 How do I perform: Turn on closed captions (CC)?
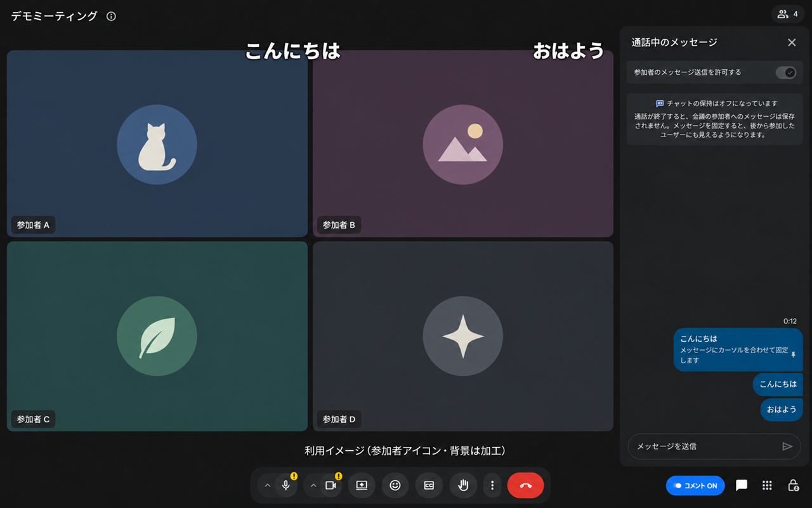pyautogui.click(x=429, y=486)
